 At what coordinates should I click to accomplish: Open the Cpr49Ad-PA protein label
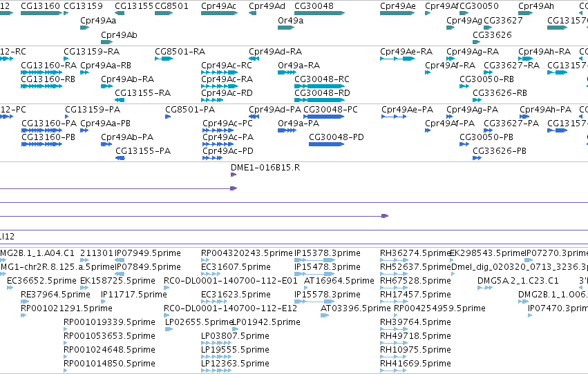point(275,110)
